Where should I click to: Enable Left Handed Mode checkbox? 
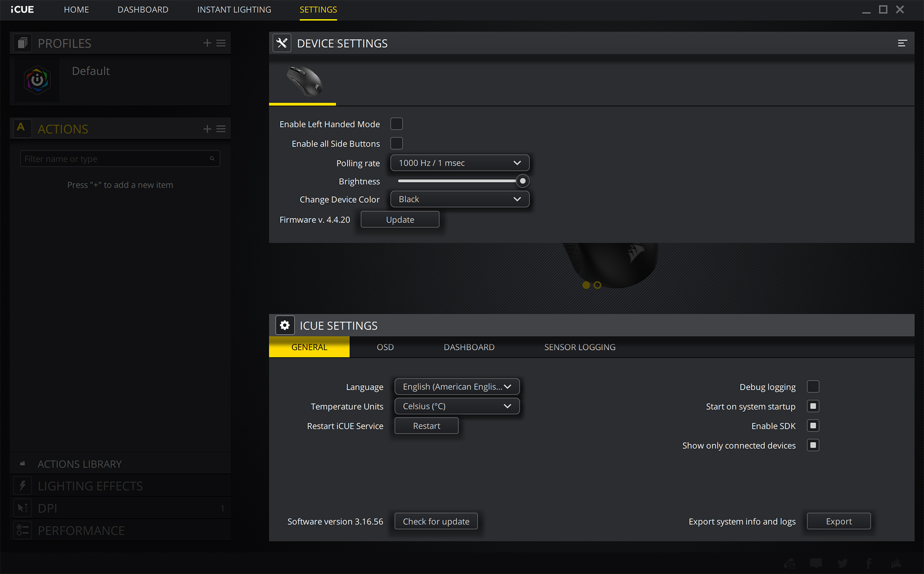tap(396, 124)
